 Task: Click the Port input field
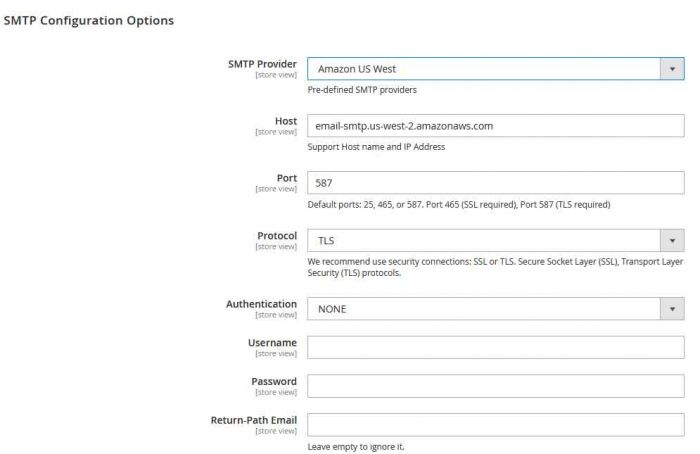[496, 183]
